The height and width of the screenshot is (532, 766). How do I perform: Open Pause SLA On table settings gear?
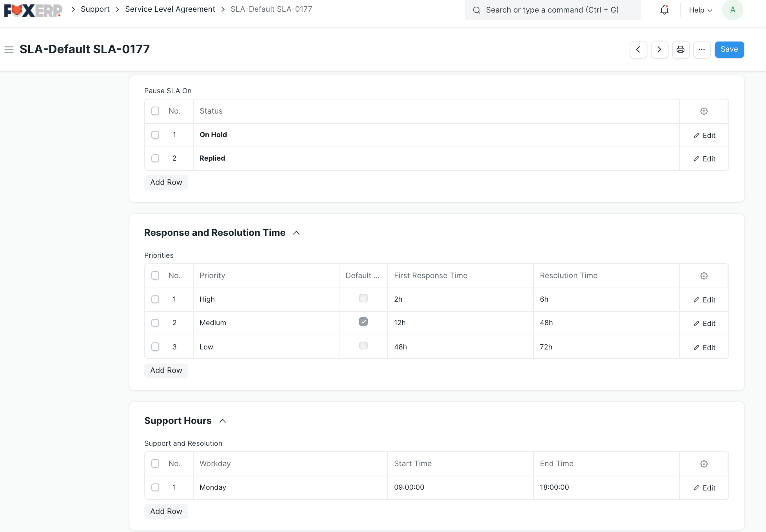704,111
